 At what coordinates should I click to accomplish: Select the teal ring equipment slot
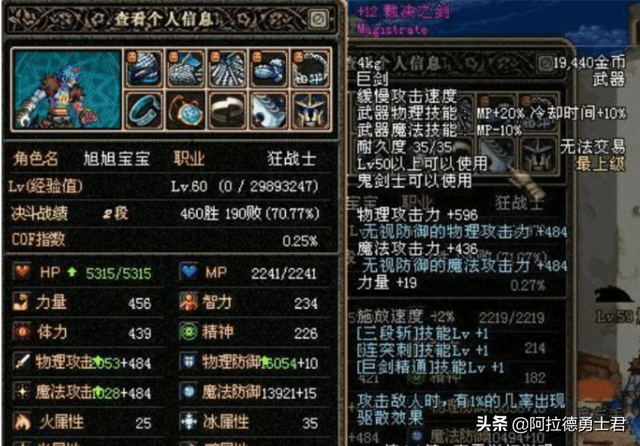[x=144, y=110]
